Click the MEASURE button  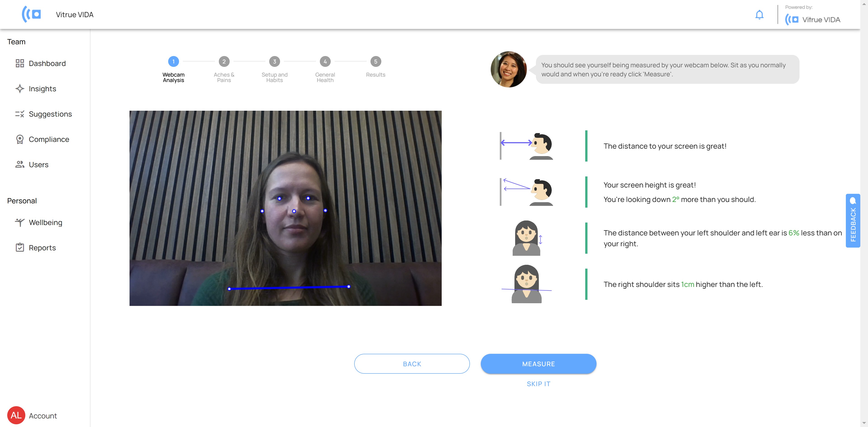538,364
